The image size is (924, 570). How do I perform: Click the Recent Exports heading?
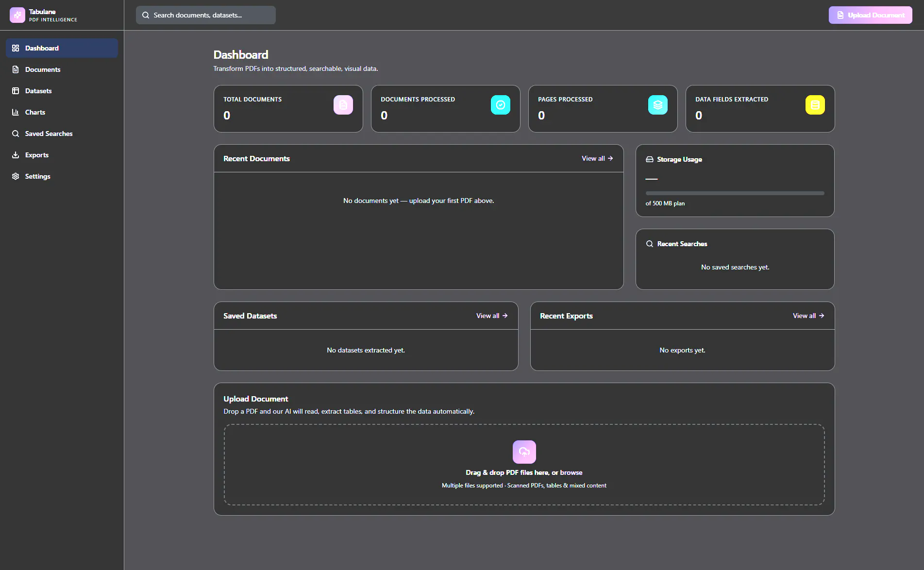click(x=566, y=316)
